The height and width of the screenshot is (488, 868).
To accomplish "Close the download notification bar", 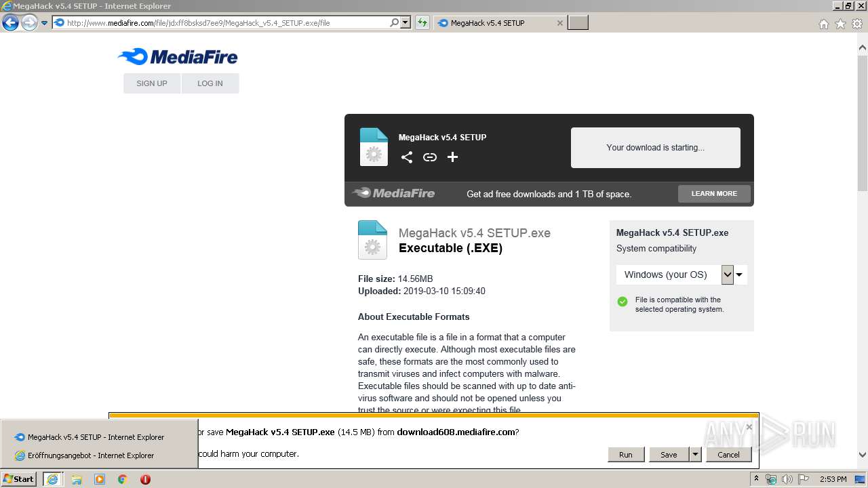I will [749, 427].
